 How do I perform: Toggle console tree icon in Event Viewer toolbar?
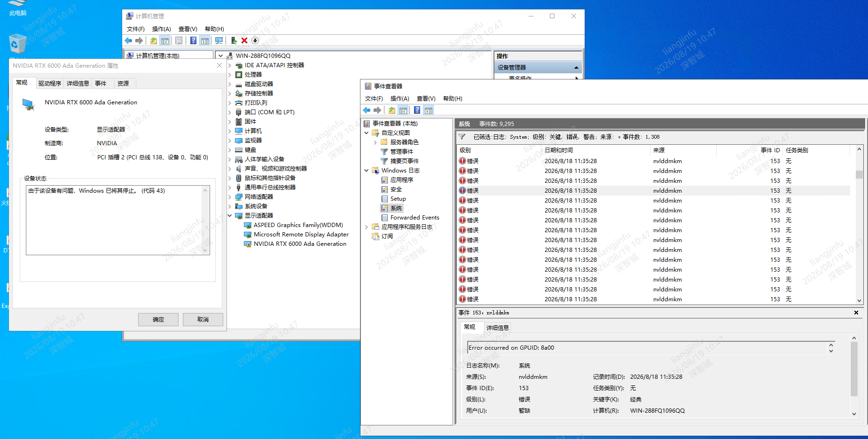[403, 110]
